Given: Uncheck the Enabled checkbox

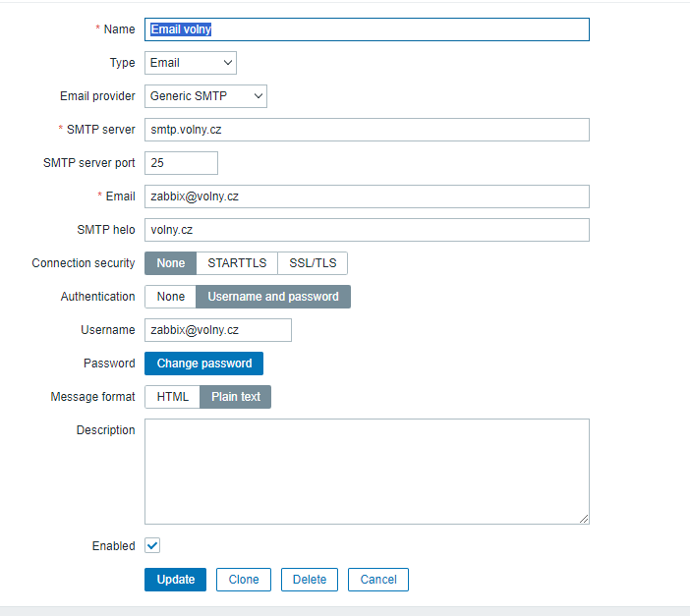Looking at the screenshot, I should coord(152,545).
